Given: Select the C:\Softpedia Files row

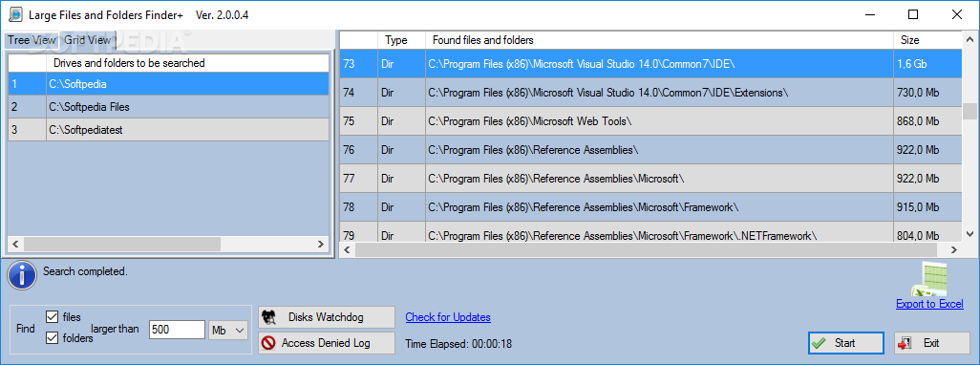Looking at the screenshot, I should [168, 107].
